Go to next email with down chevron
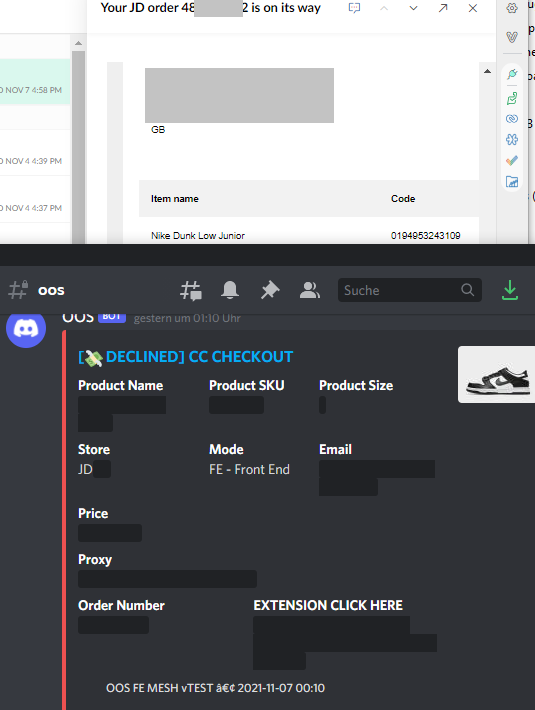The height and width of the screenshot is (710, 535). pyautogui.click(x=413, y=8)
